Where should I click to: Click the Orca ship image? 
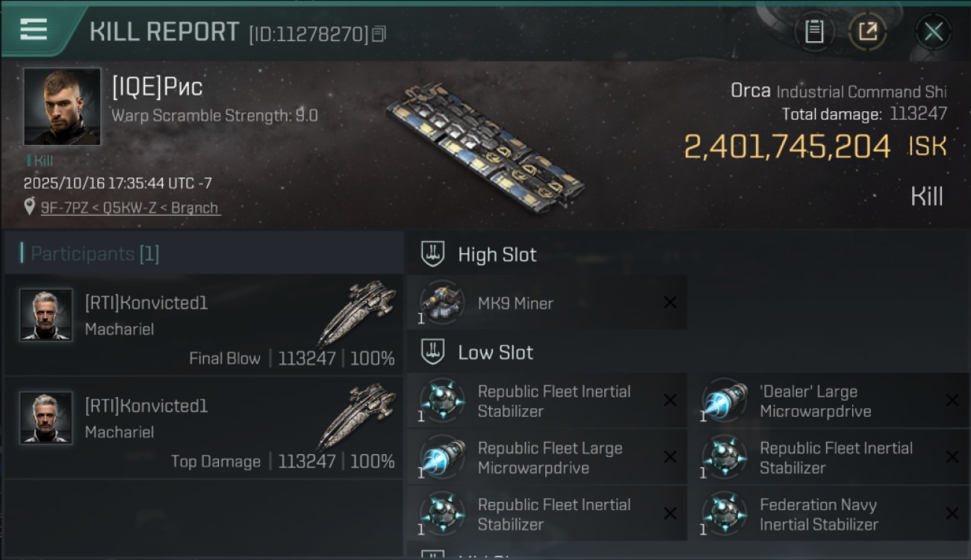[485, 147]
